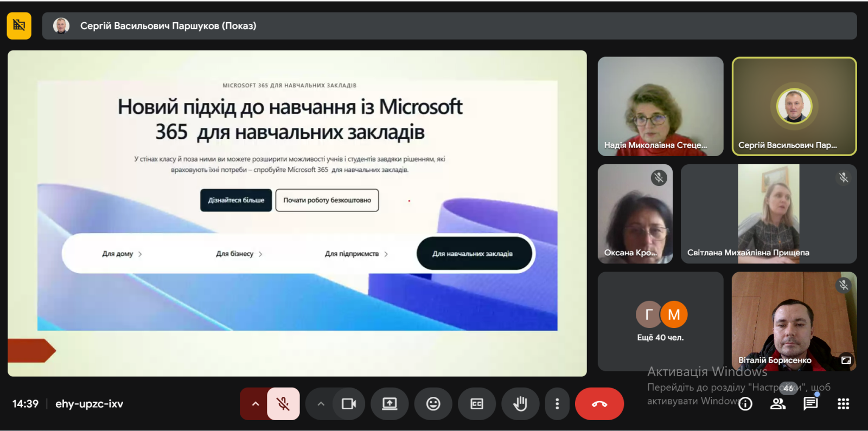
Task: Open the reactions emoji panel
Action: pyautogui.click(x=433, y=404)
